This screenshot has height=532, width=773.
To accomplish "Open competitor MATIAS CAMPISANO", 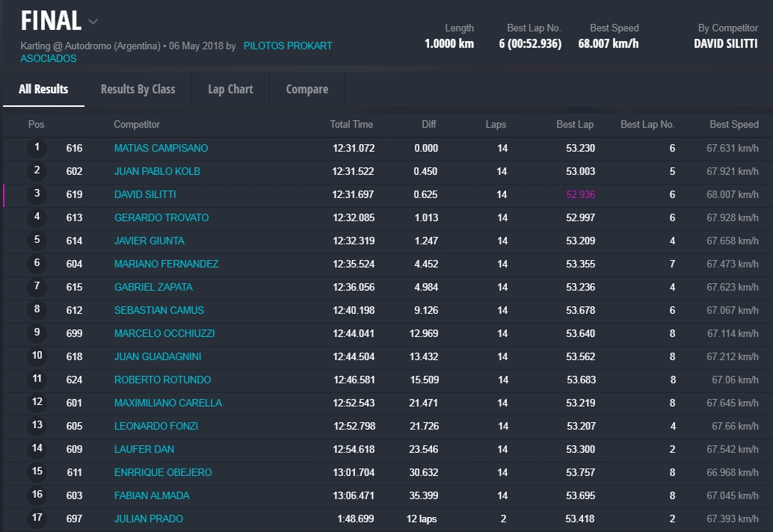I will [x=161, y=148].
